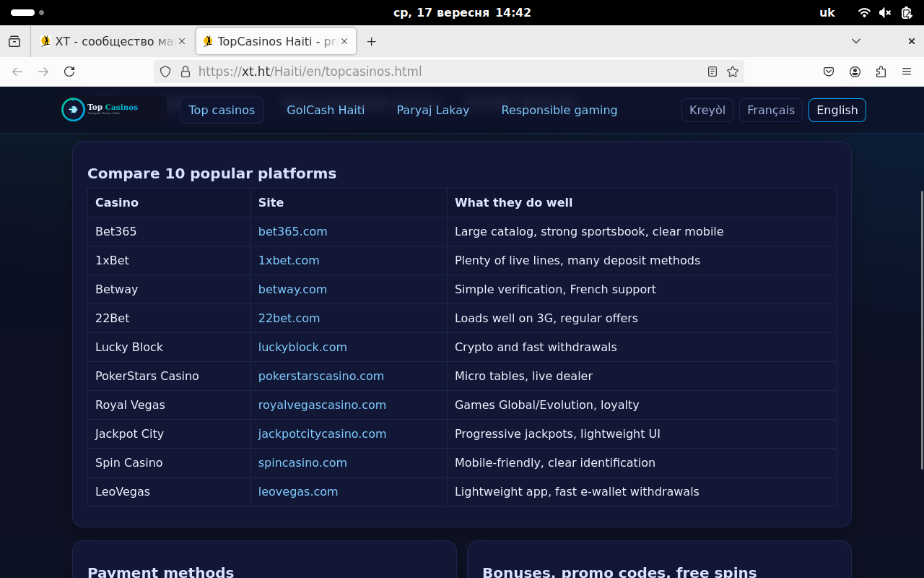Click the Activities pill in the top bar
The height and width of the screenshot is (578, 924).
point(27,12)
